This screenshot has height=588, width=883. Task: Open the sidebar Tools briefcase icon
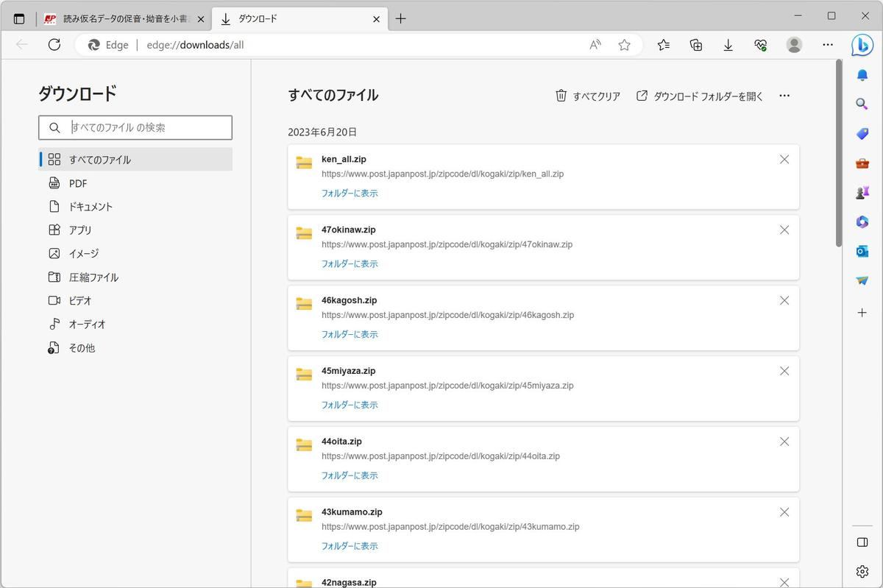point(862,163)
